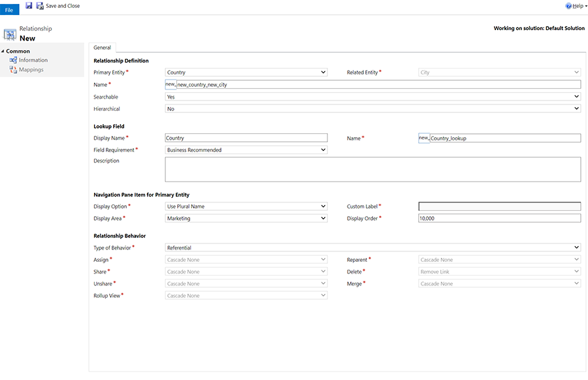This screenshot has width=588, height=380.
Task: Open the Field Requirement dropdown
Action: pos(323,150)
